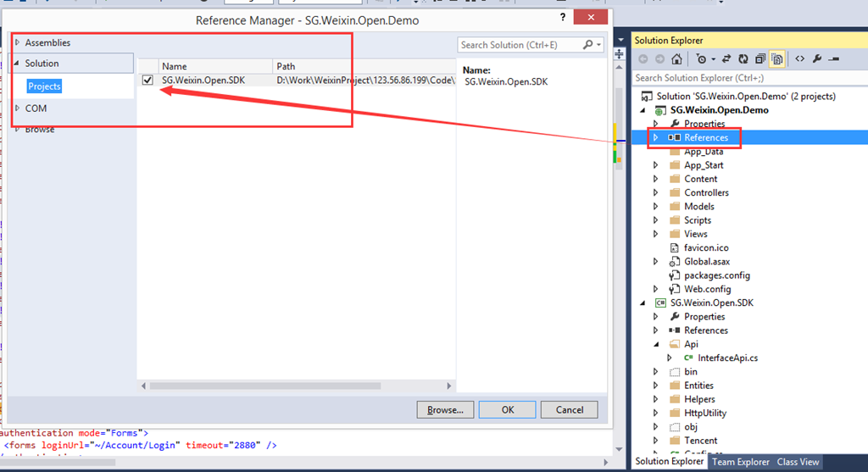Switch to the Class View tab
The width and height of the screenshot is (868, 472).
[x=798, y=462]
